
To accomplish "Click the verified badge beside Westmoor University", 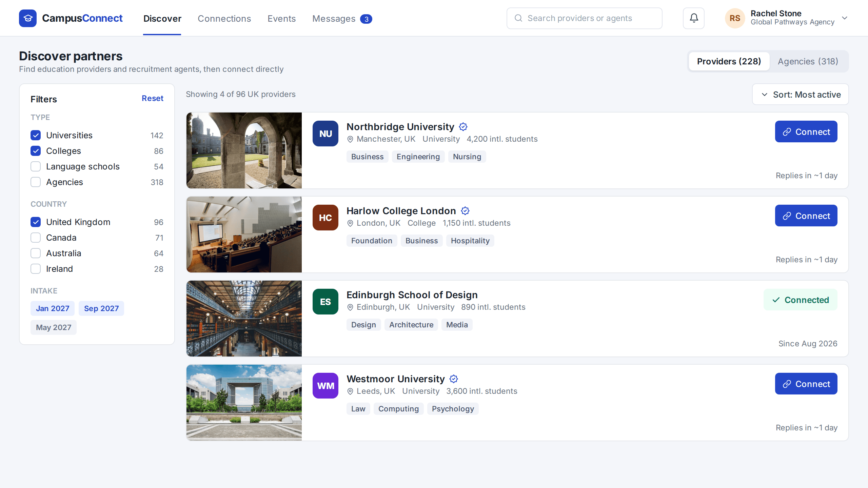I will pos(454,379).
